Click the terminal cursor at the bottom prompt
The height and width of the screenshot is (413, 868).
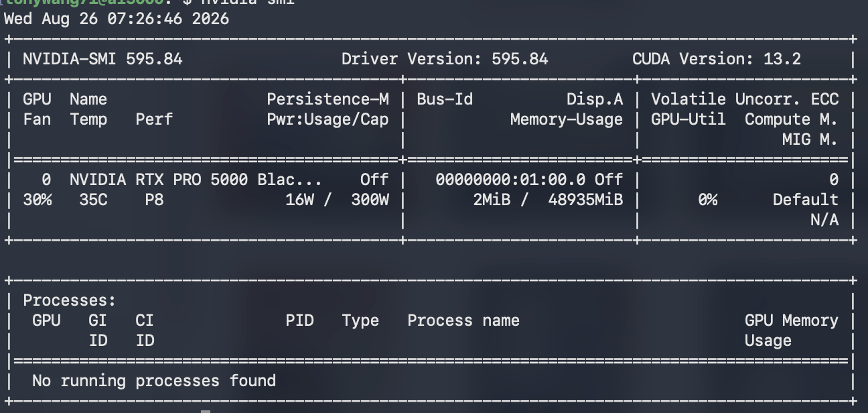[206, 411]
